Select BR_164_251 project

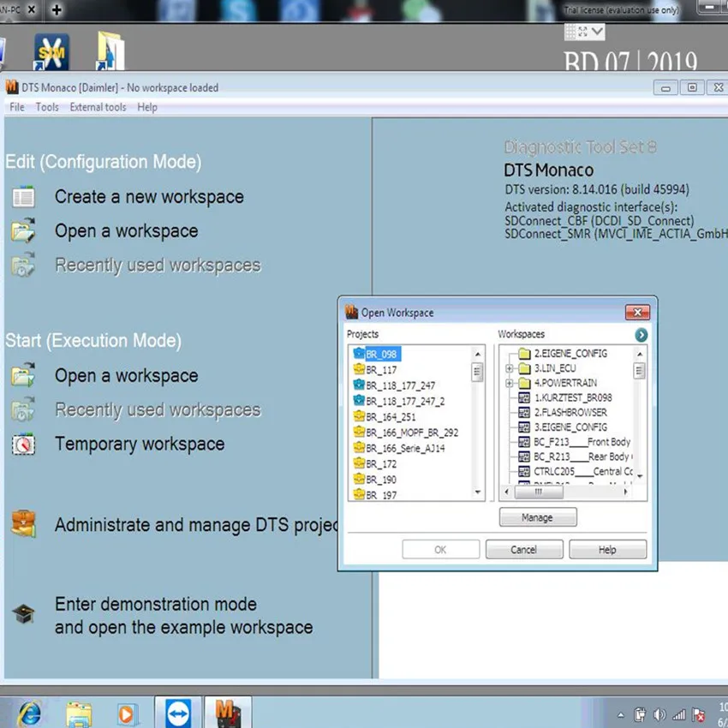pos(391,417)
